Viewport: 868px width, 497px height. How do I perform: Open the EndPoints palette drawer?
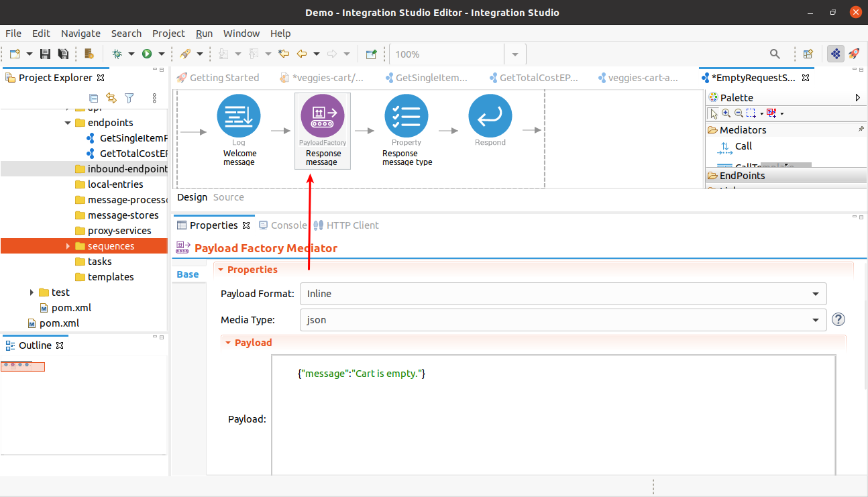(785, 176)
